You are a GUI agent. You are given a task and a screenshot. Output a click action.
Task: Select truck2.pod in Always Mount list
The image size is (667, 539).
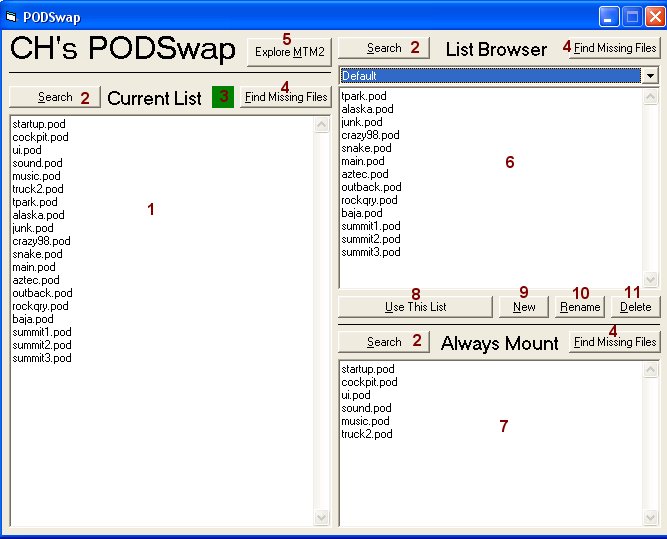click(x=367, y=434)
